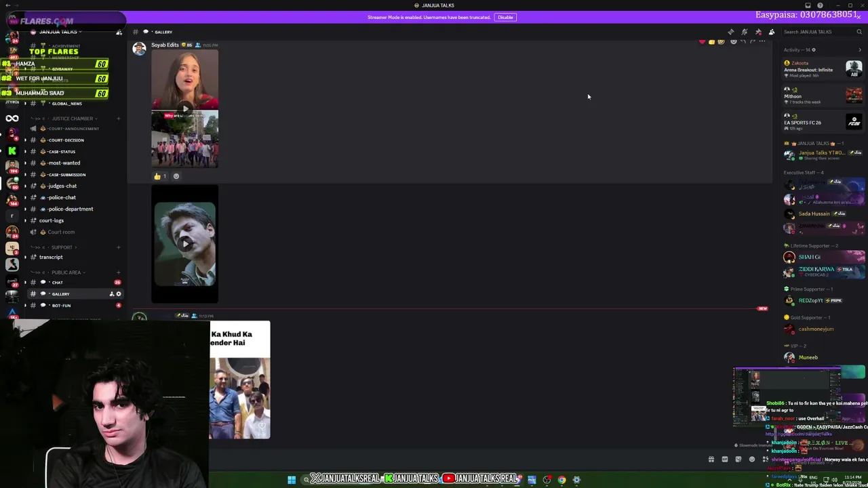Screen dimensions: 868x488
Task: Expand the Activity panel chevron
Action: pyautogui.click(x=861, y=49)
